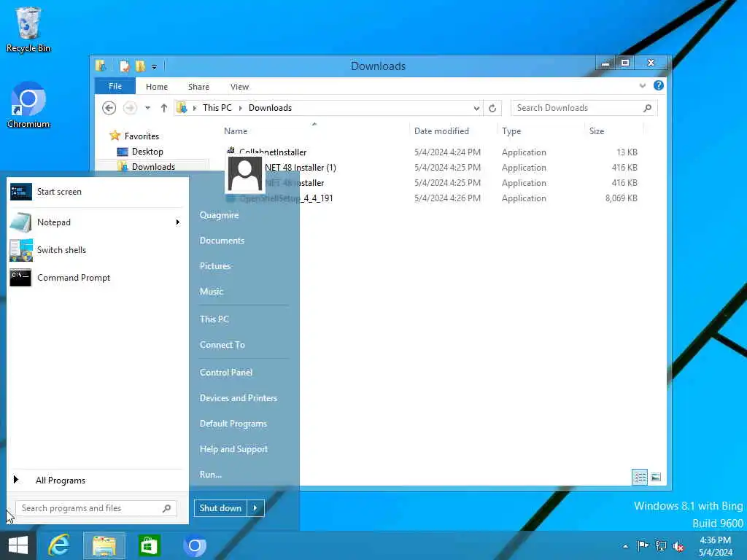Click the Back navigation arrow
Screen dimensions: 747x560
(109, 108)
